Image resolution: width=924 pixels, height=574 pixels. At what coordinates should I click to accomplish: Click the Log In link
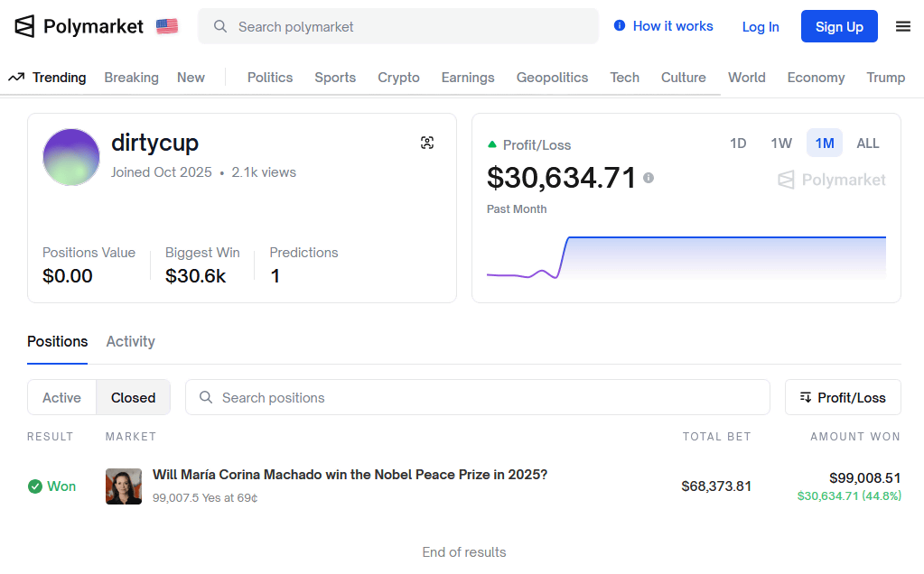point(760,27)
